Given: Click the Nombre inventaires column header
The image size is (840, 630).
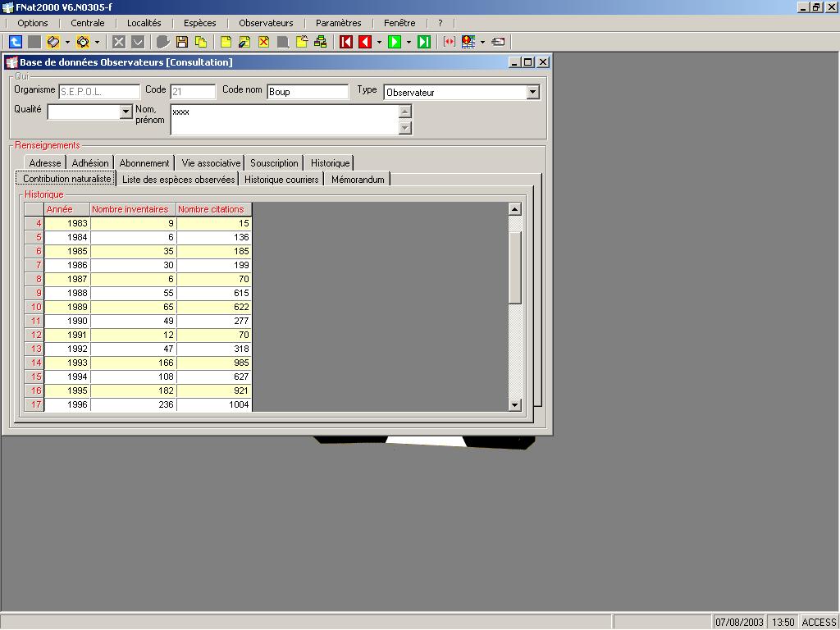Looking at the screenshot, I should 133,209.
